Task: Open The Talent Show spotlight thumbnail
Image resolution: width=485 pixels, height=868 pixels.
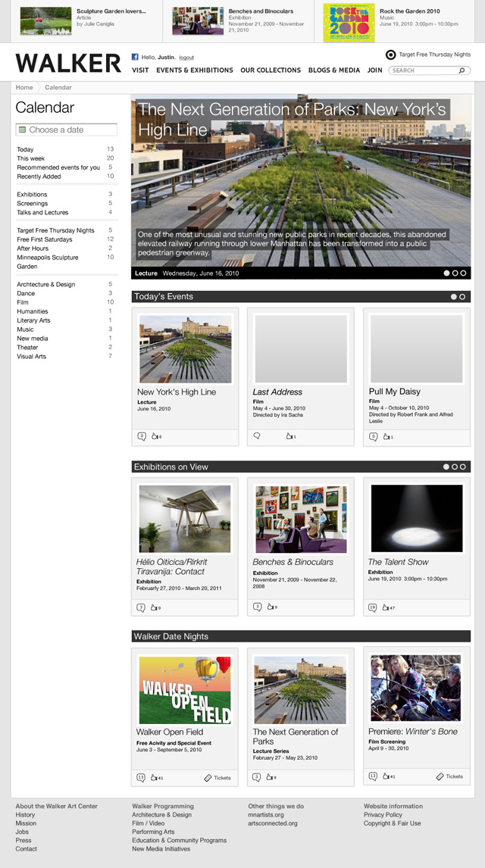Action: (x=416, y=519)
